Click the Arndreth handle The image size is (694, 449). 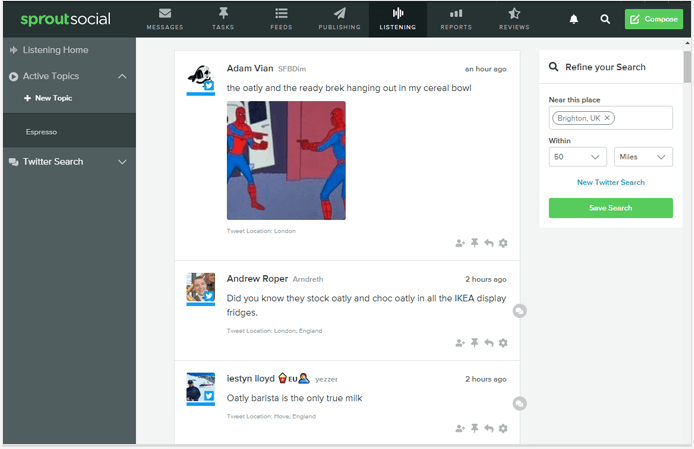tap(308, 279)
